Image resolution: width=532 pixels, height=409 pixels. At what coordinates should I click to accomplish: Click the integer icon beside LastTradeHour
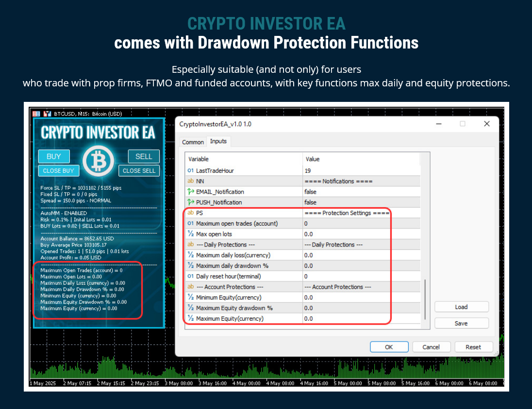click(191, 171)
